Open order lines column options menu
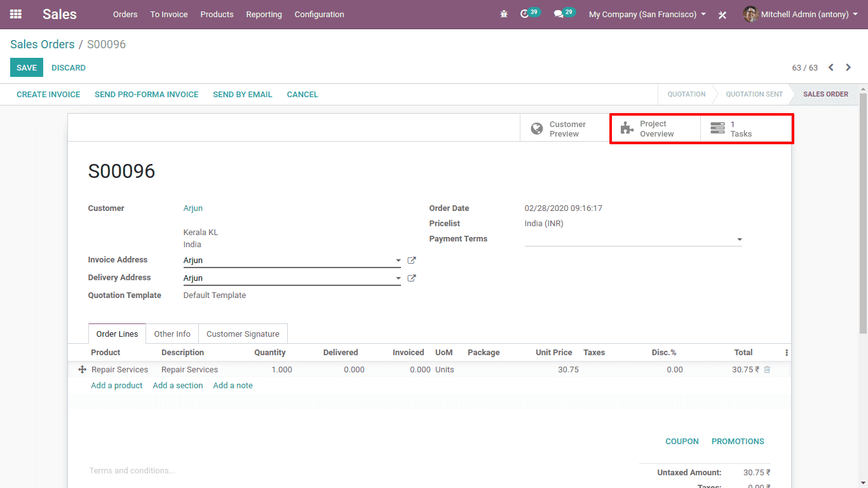Viewport: 868px width, 488px height. 787,353
